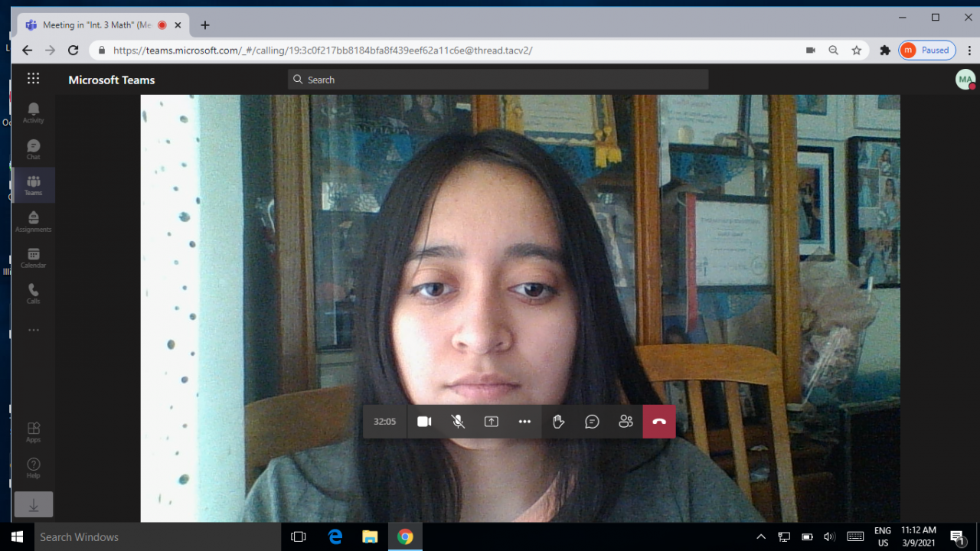Open the Windows notification center
This screenshot has width=980, height=551.
[x=957, y=536]
